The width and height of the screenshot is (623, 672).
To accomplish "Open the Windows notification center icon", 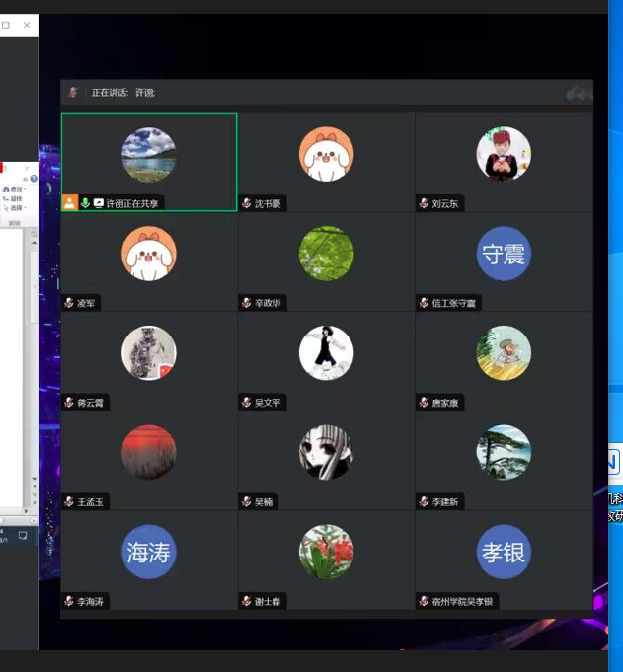I will click(23, 536).
